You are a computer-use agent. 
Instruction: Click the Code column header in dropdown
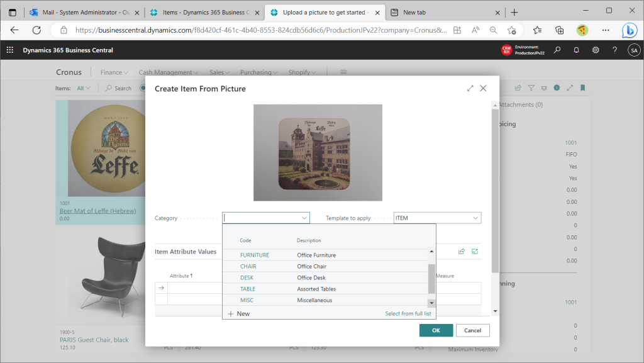click(245, 240)
